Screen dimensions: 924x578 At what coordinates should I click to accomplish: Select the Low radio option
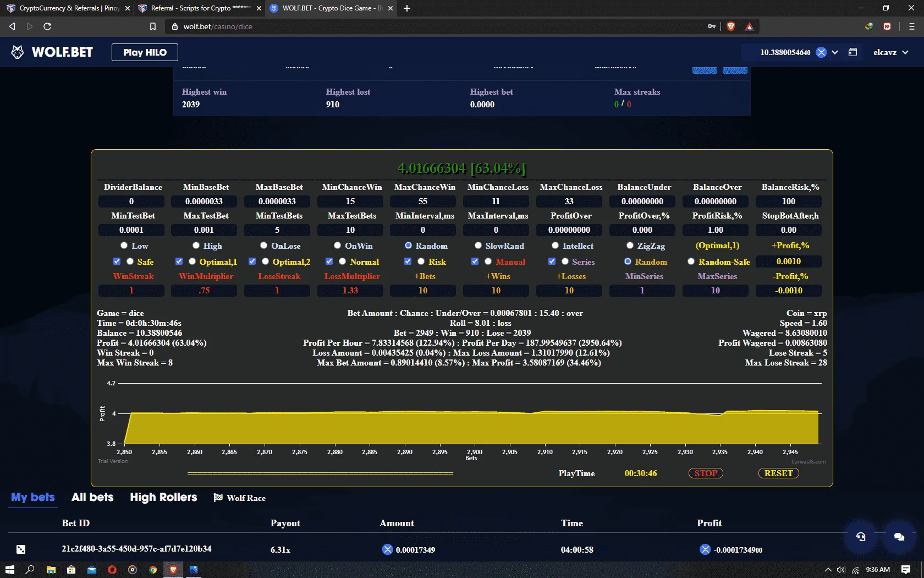tap(124, 246)
